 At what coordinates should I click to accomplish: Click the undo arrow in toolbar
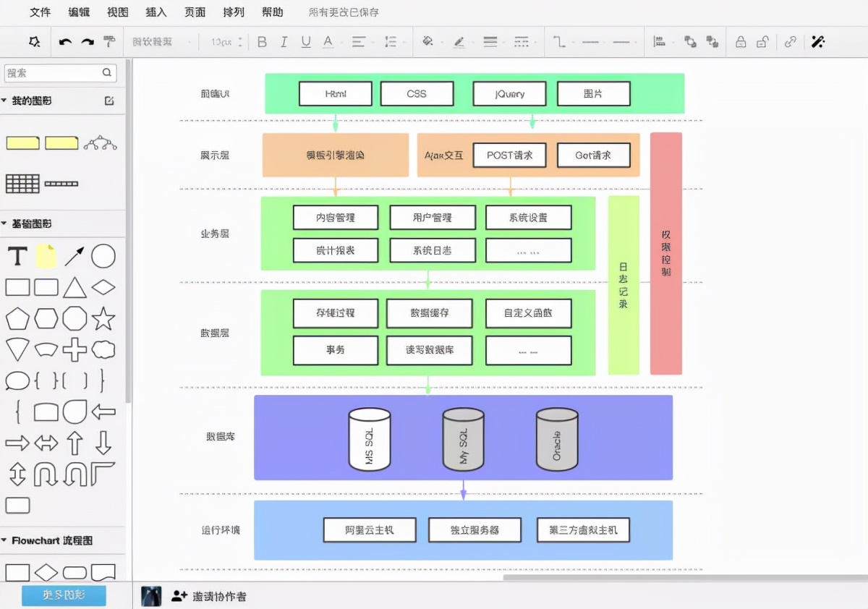coord(65,42)
